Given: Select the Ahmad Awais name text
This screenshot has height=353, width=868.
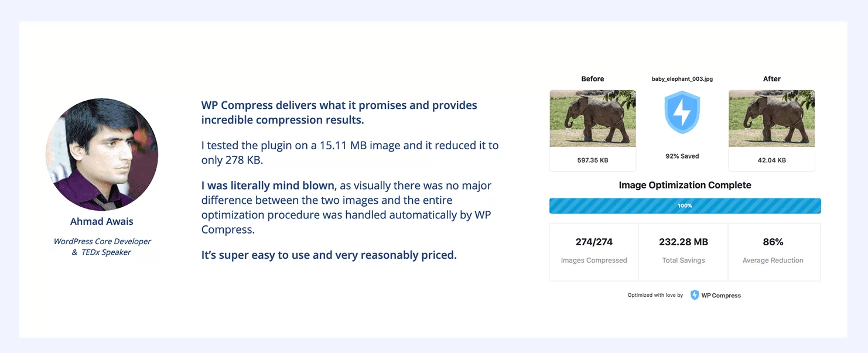Looking at the screenshot, I should click(x=102, y=221).
